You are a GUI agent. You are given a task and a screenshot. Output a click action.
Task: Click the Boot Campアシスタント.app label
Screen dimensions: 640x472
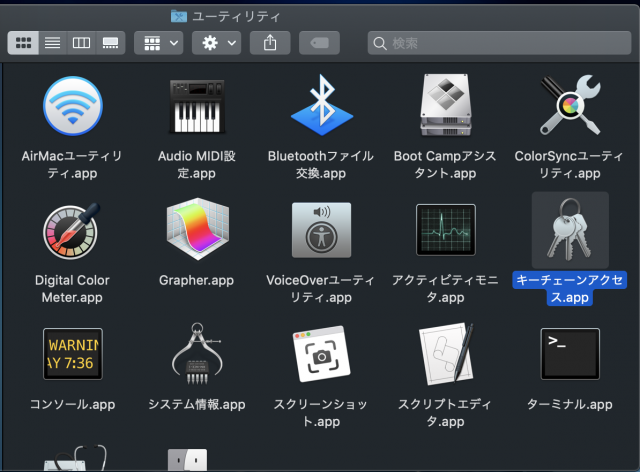[x=445, y=165]
